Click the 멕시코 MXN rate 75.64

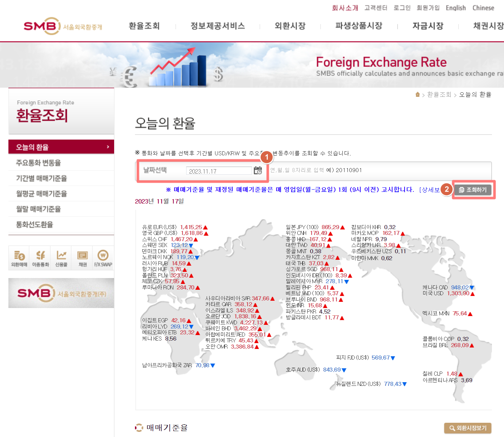coord(460,313)
